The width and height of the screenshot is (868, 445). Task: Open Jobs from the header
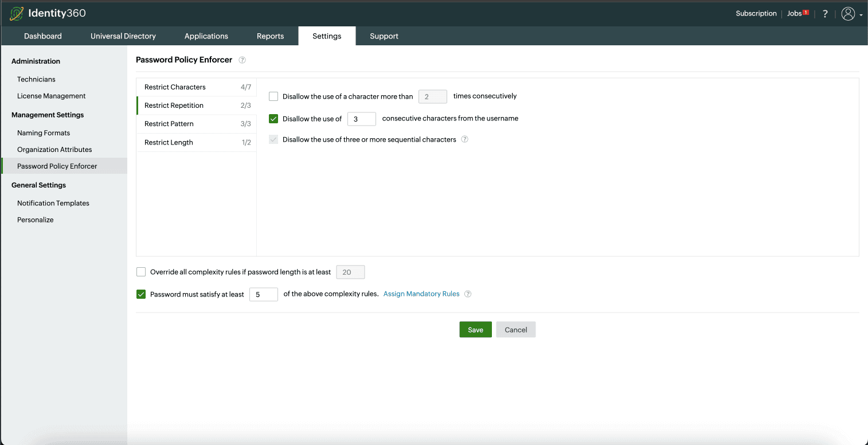coord(795,14)
